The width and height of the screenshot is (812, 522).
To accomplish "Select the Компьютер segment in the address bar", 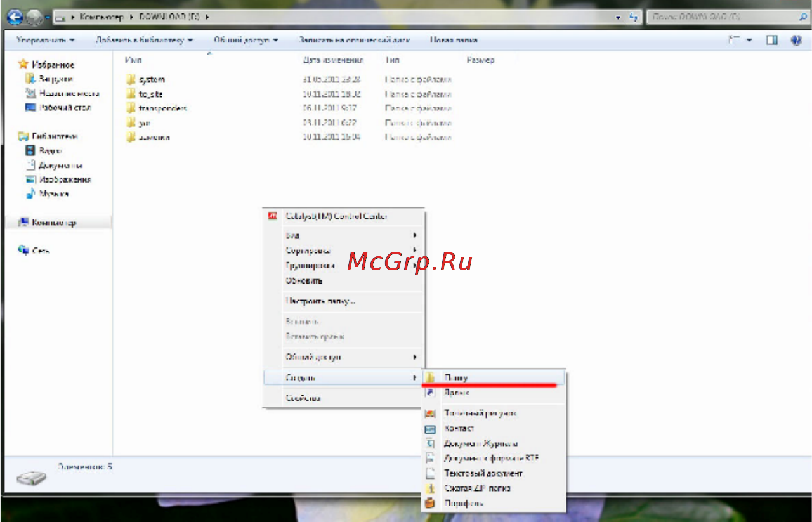I will [101, 17].
